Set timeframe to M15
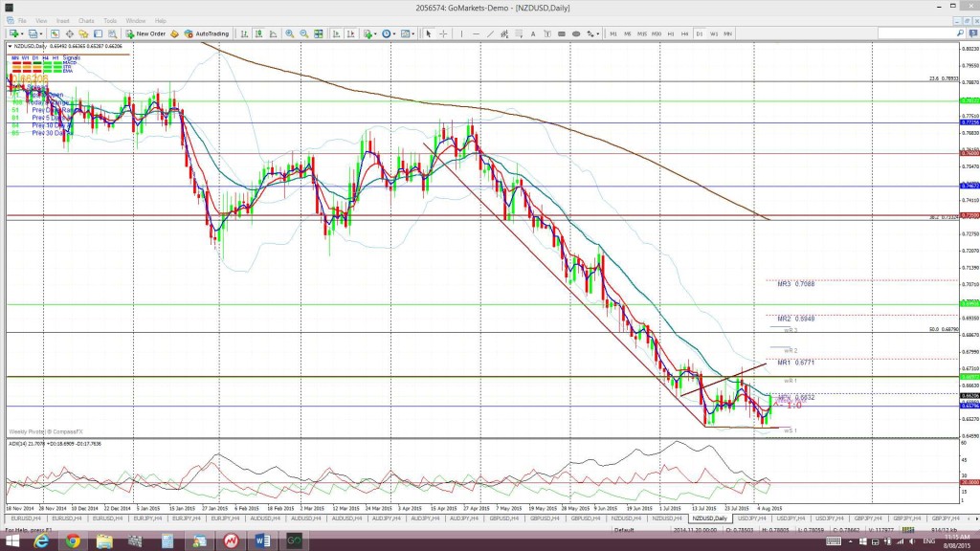Image resolution: width=980 pixels, height=551 pixels. click(642, 33)
